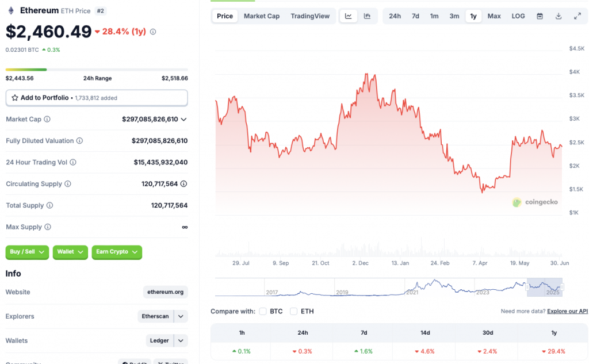Image resolution: width=589 pixels, height=364 pixels.
Task: Switch to candlestick chart view icon
Action: [367, 16]
